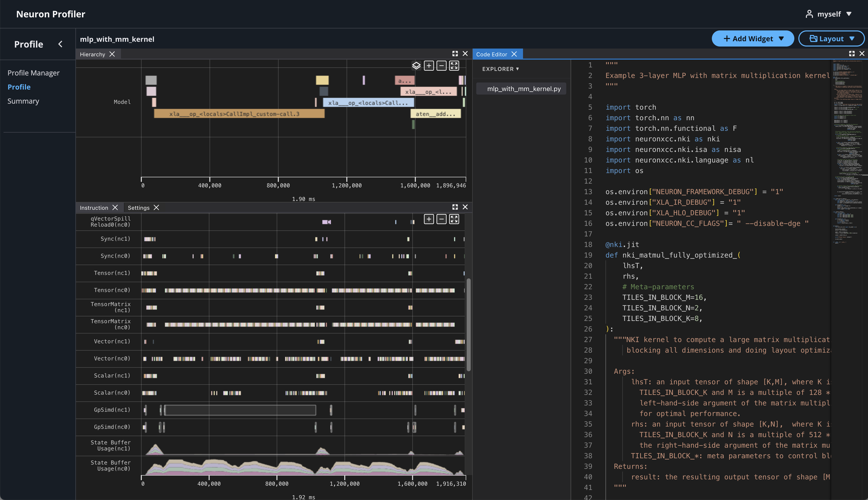
Task: Open the myself user menu
Action: [828, 14]
